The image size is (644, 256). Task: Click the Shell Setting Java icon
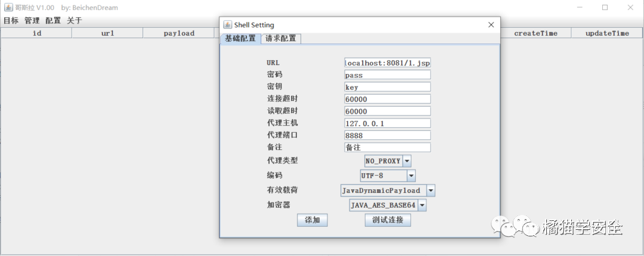point(227,24)
